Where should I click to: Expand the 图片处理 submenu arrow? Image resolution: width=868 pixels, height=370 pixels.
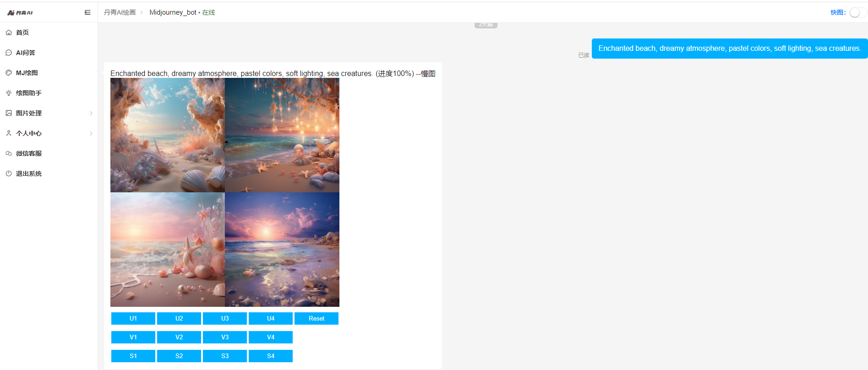pyautogui.click(x=91, y=113)
